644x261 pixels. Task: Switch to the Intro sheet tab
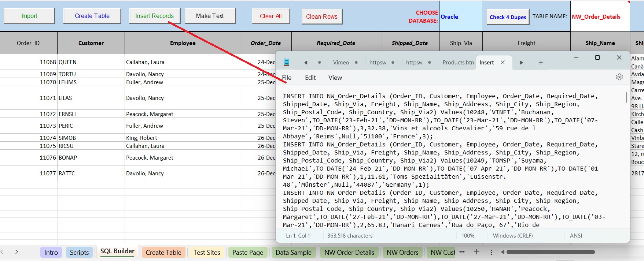point(51,252)
